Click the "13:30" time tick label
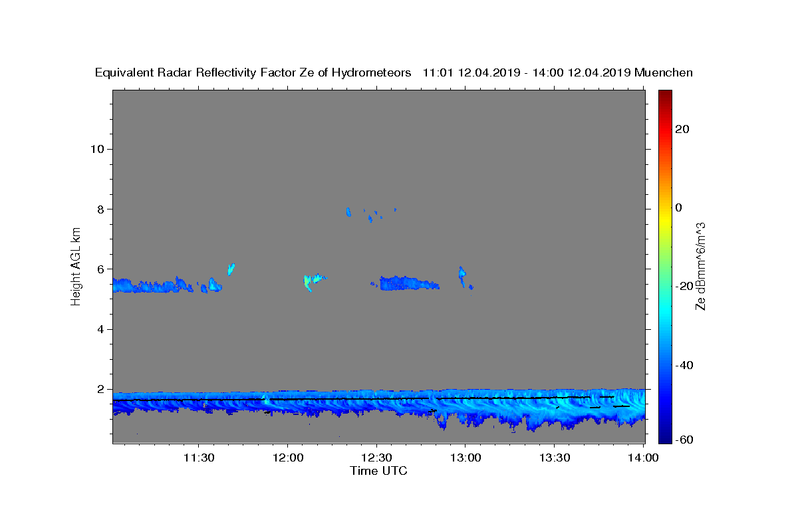Image resolution: width=798 pixels, height=532 pixels. pyautogui.click(x=555, y=458)
